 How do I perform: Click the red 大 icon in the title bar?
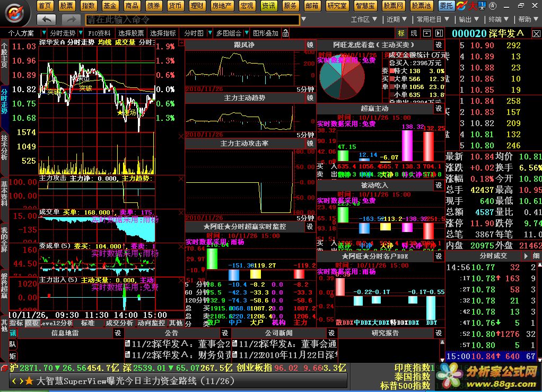[473, 5]
